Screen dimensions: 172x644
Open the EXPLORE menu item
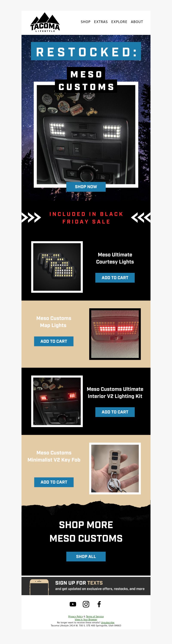119,22
